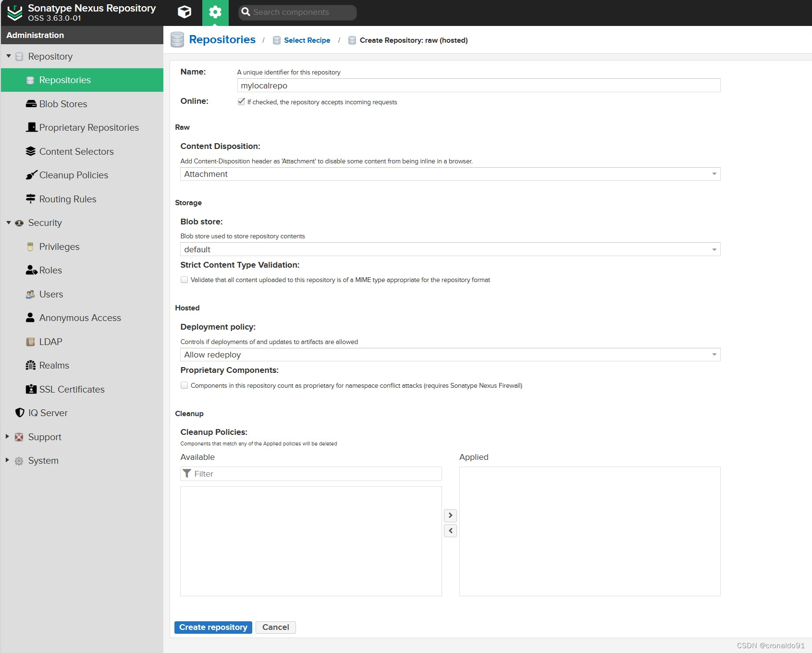Click the Cleanup Policies broom icon
Viewport: 812px width, 653px height.
[x=31, y=175]
